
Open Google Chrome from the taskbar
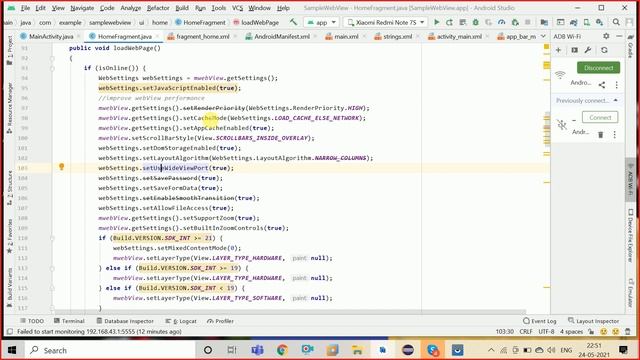point(282,350)
